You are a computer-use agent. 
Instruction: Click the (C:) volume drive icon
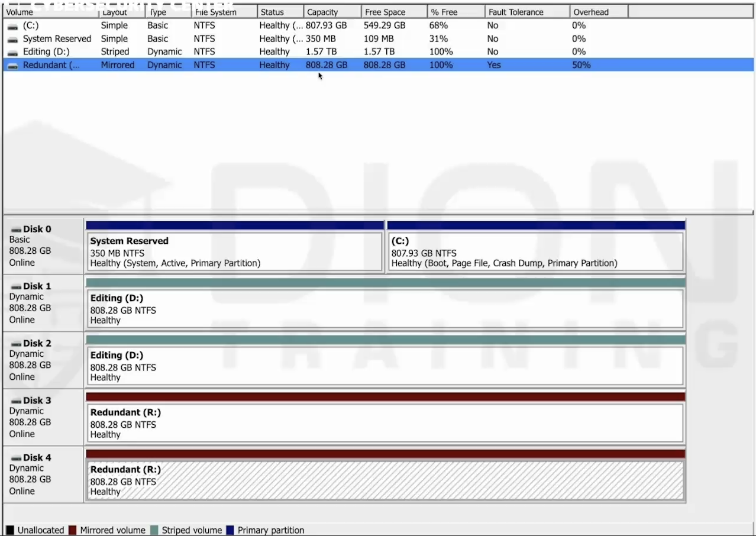click(x=12, y=26)
